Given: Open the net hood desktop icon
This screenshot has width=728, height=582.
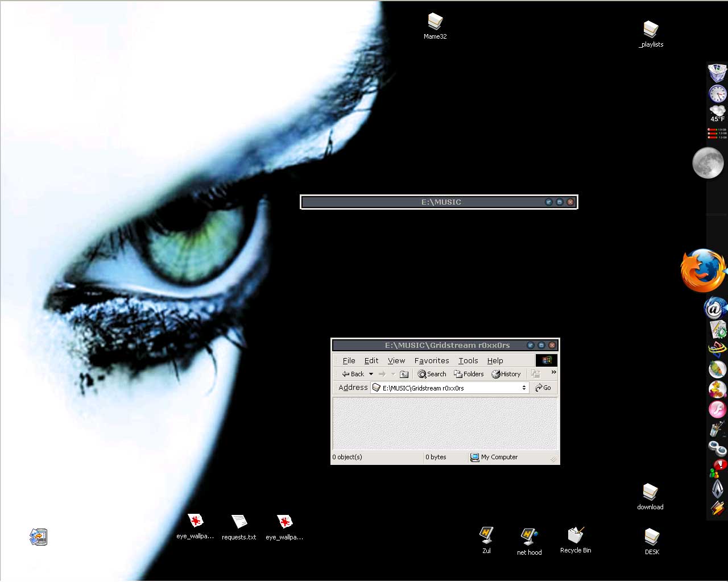Looking at the screenshot, I should 529,541.
